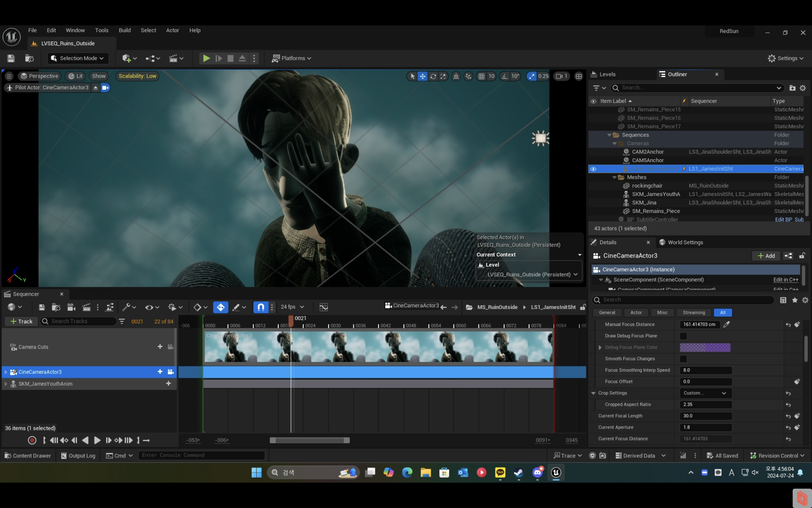Open the Perspective view mode dropdown
Viewport: 812px width, 508px height.
39,76
